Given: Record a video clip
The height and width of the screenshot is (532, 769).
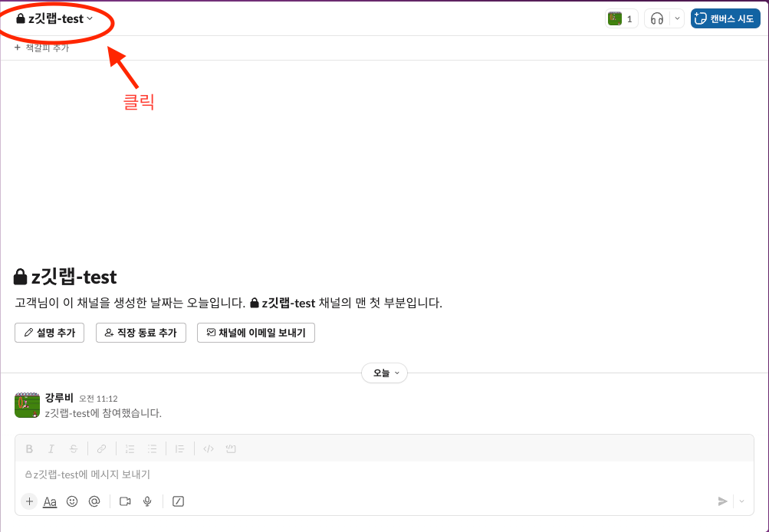Looking at the screenshot, I should click(x=125, y=501).
